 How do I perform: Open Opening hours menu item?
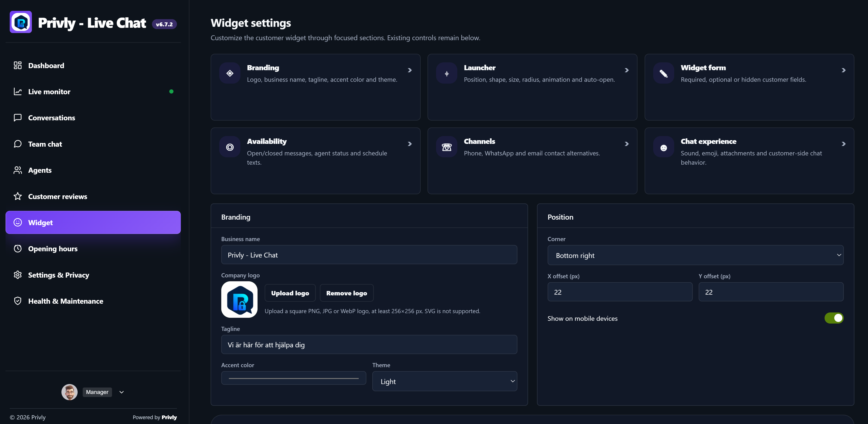click(93, 248)
